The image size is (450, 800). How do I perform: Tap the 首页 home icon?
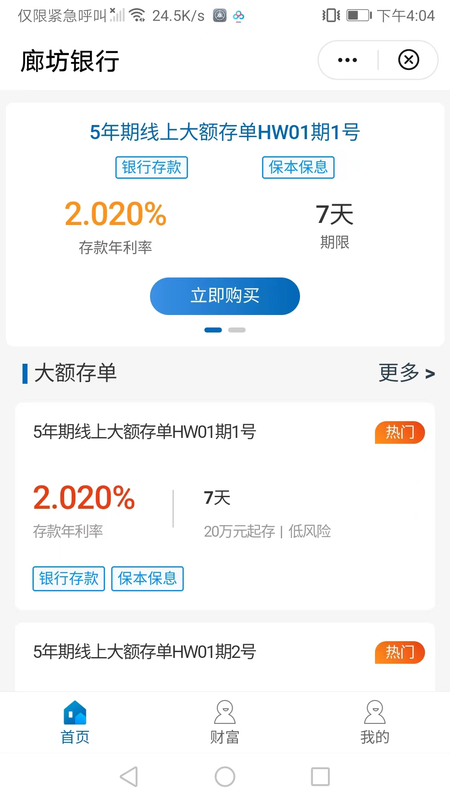[x=75, y=713]
